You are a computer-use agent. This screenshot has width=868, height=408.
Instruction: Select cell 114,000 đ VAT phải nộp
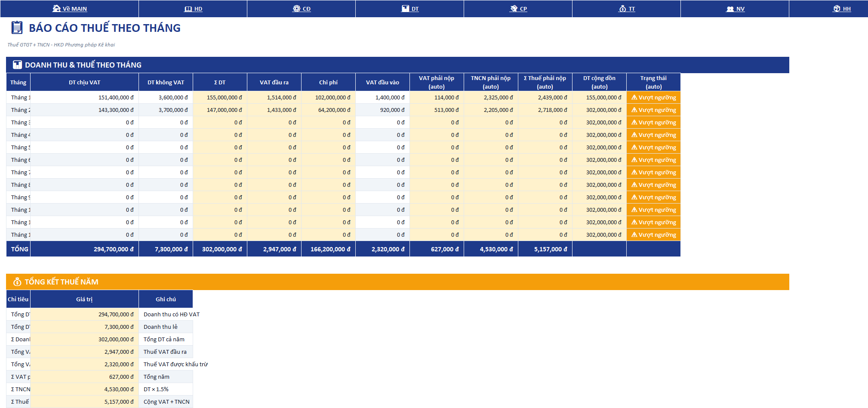[437, 98]
